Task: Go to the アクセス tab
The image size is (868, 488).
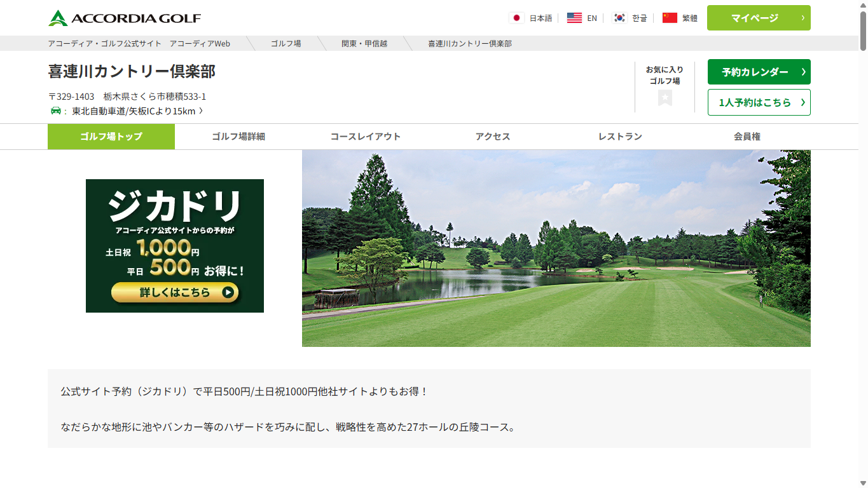Action: pos(493,137)
